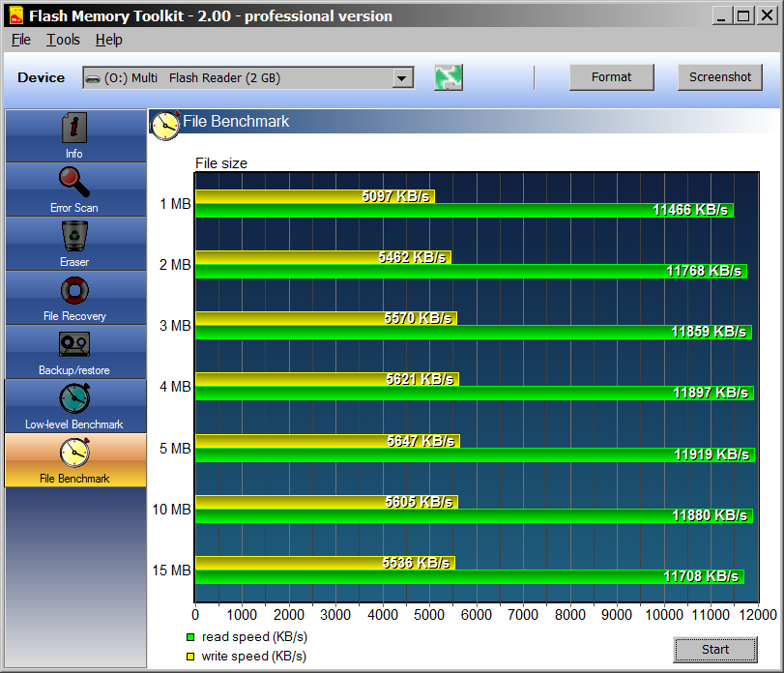Start the file benchmark

click(715, 649)
